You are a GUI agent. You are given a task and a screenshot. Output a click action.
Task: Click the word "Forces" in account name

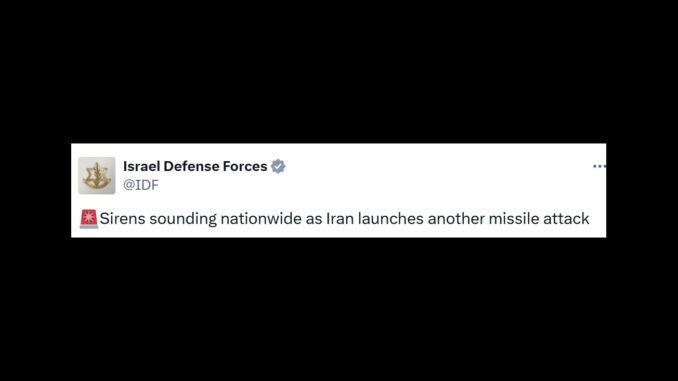(245, 166)
